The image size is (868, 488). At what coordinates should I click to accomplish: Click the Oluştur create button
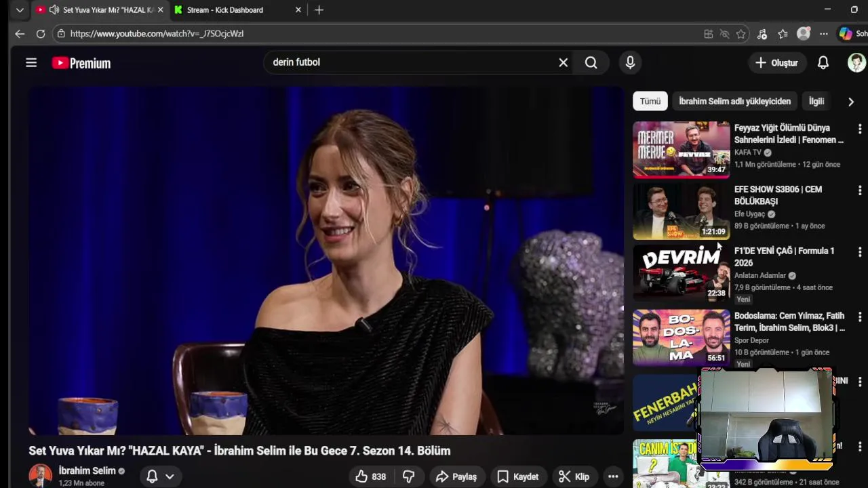click(776, 62)
